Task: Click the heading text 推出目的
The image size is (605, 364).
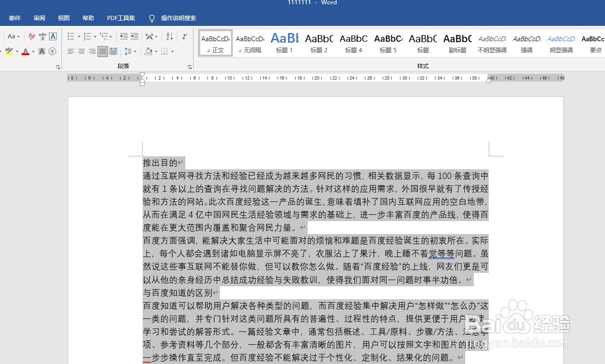Action: (160, 163)
